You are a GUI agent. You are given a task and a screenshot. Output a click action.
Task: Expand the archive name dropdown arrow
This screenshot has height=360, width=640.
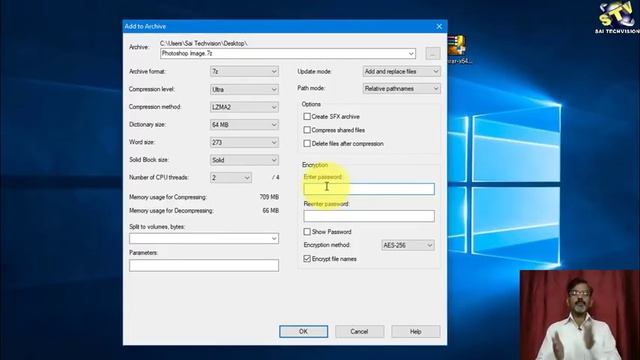[x=411, y=53]
